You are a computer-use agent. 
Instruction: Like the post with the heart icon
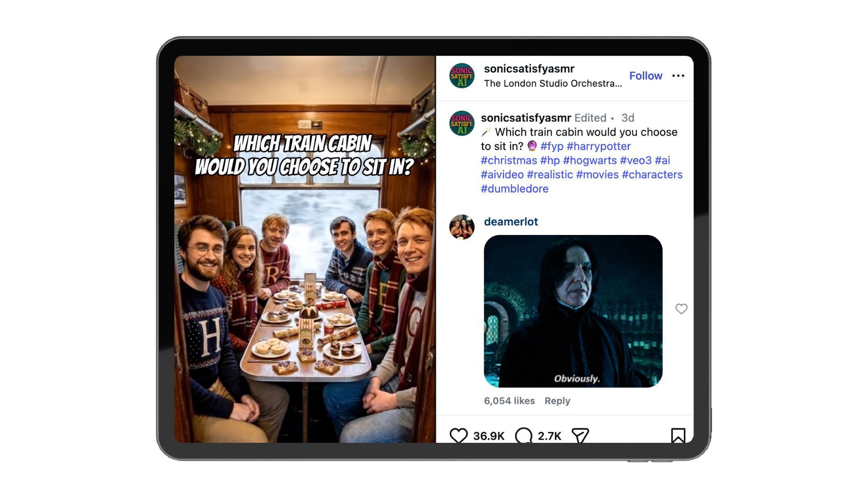458,435
